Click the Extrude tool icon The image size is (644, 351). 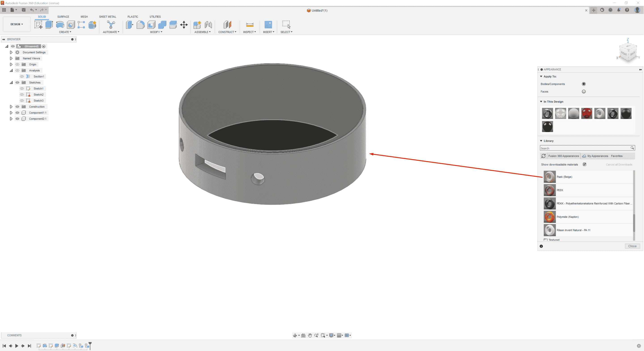[x=49, y=25]
